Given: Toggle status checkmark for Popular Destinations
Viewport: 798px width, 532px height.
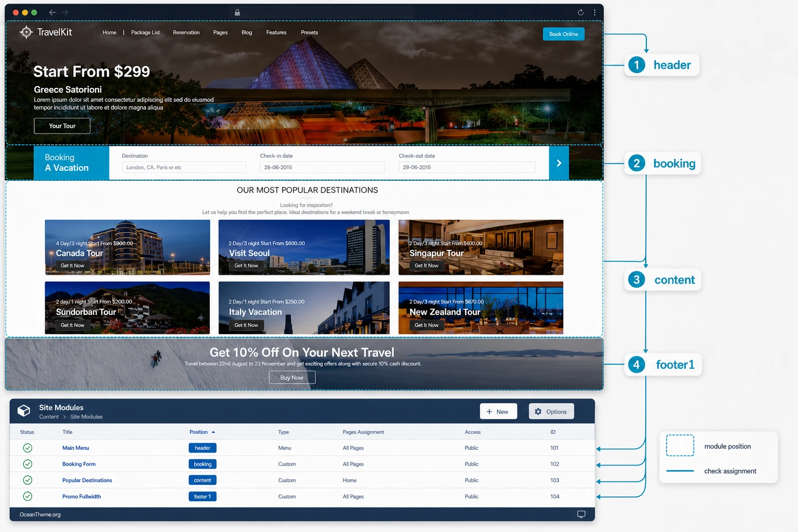Looking at the screenshot, I should (28, 480).
